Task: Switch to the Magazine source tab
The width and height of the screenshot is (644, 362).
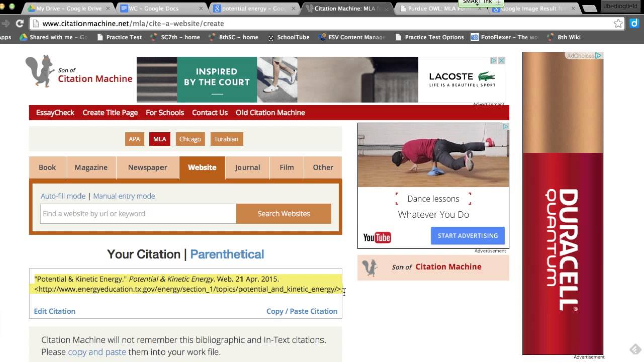Action: (91, 168)
